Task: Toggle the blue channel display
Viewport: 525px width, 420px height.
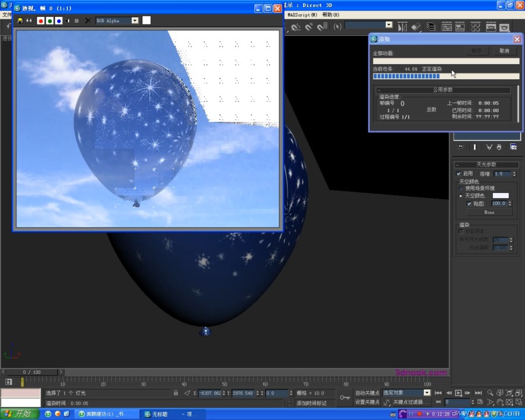Action: (x=59, y=21)
